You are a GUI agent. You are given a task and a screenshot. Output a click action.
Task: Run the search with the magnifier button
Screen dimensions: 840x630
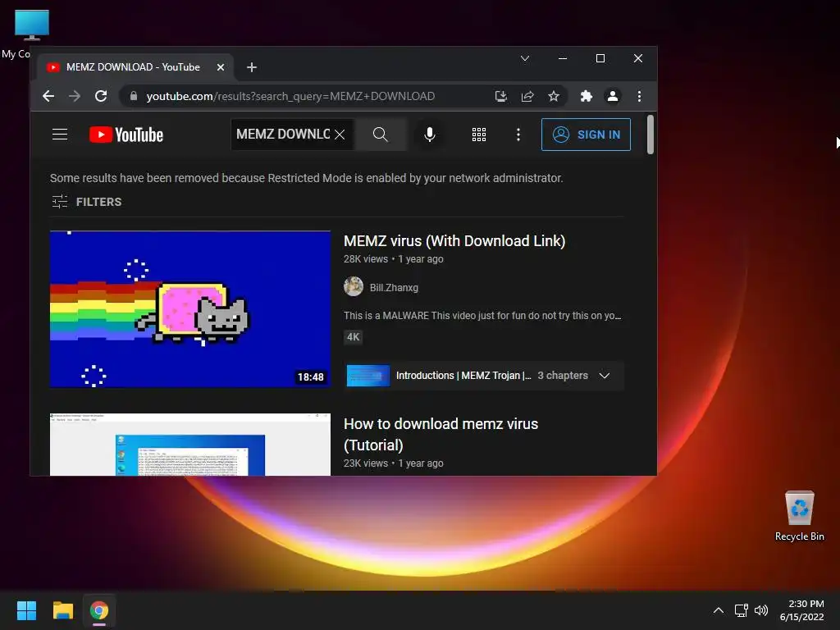tap(381, 135)
